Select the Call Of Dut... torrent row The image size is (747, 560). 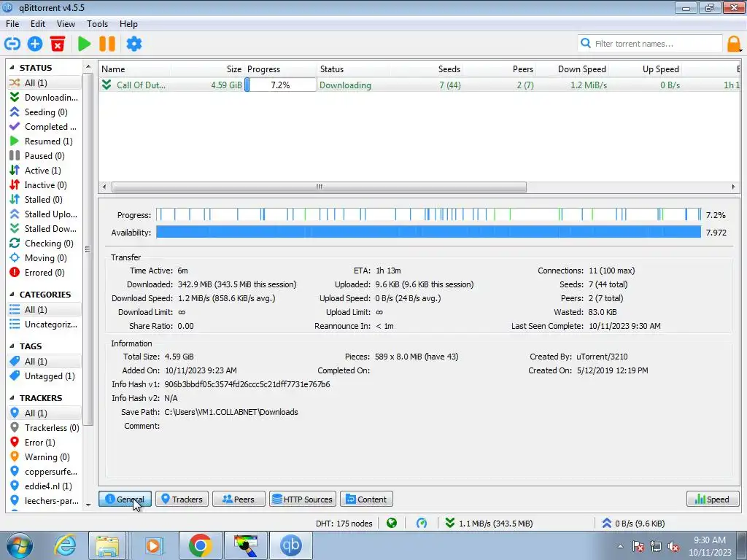[419, 85]
